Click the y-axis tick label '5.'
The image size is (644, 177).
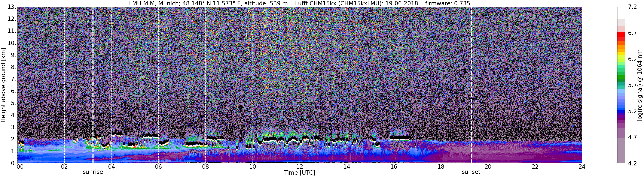point(13,103)
